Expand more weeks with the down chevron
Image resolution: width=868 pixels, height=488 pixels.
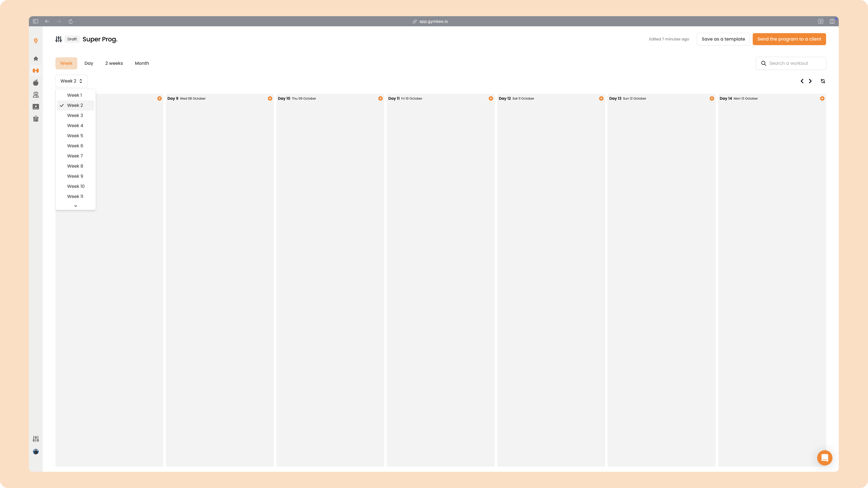[x=76, y=206]
